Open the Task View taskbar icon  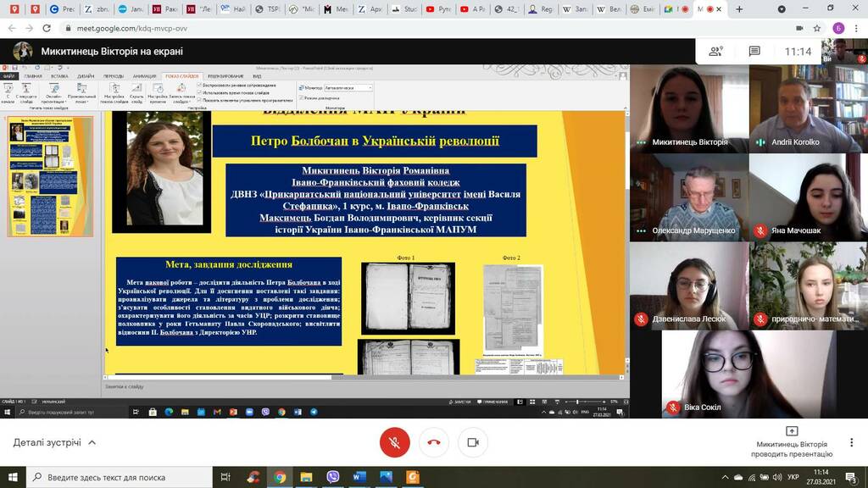(x=226, y=477)
